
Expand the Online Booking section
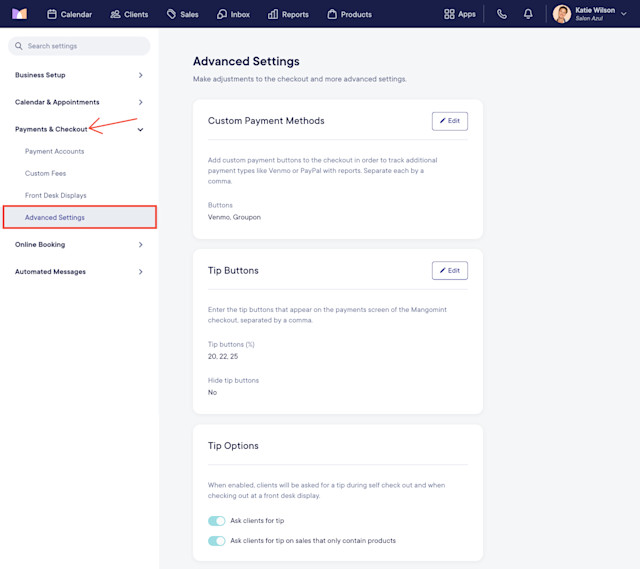tap(79, 244)
